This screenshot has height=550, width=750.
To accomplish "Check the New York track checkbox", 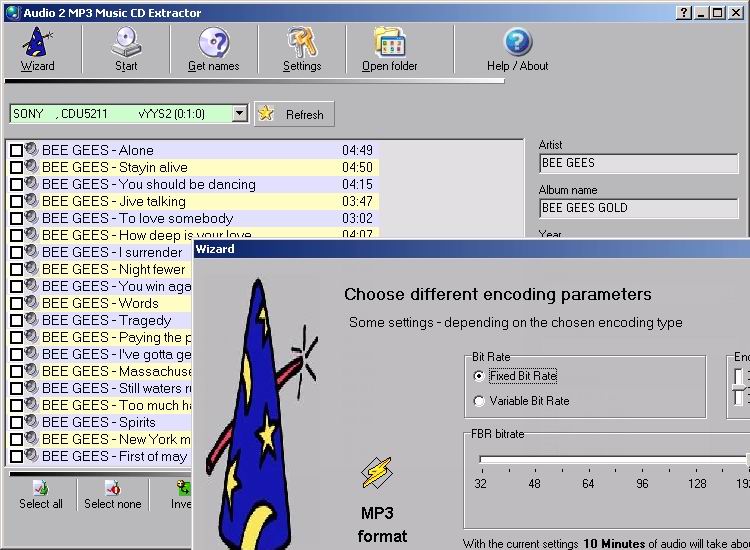I will (x=16, y=440).
